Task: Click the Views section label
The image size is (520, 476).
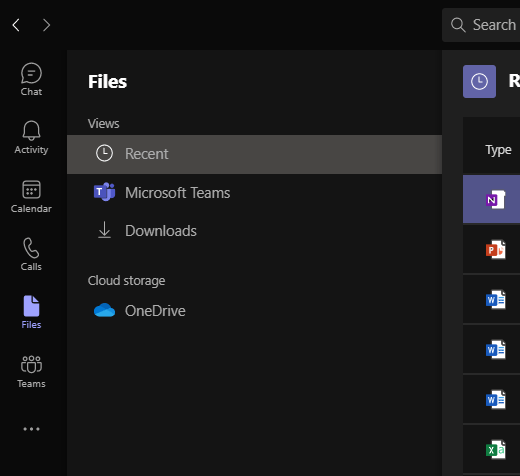Action: tap(103, 124)
